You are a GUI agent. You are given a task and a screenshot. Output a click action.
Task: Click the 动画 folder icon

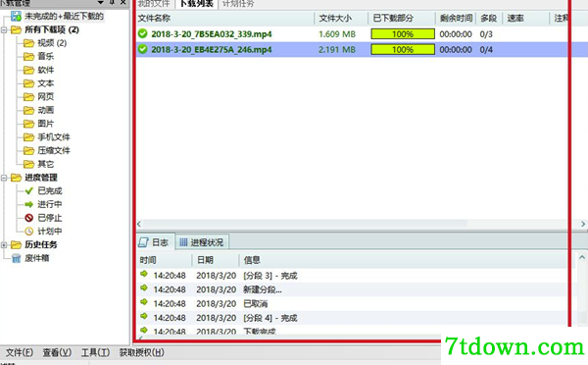click(x=28, y=111)
